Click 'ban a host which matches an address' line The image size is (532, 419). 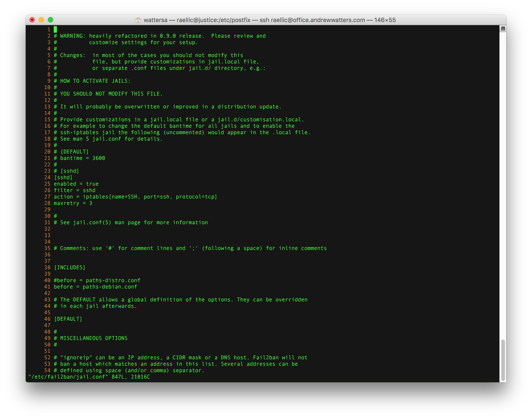coord(176,364)
